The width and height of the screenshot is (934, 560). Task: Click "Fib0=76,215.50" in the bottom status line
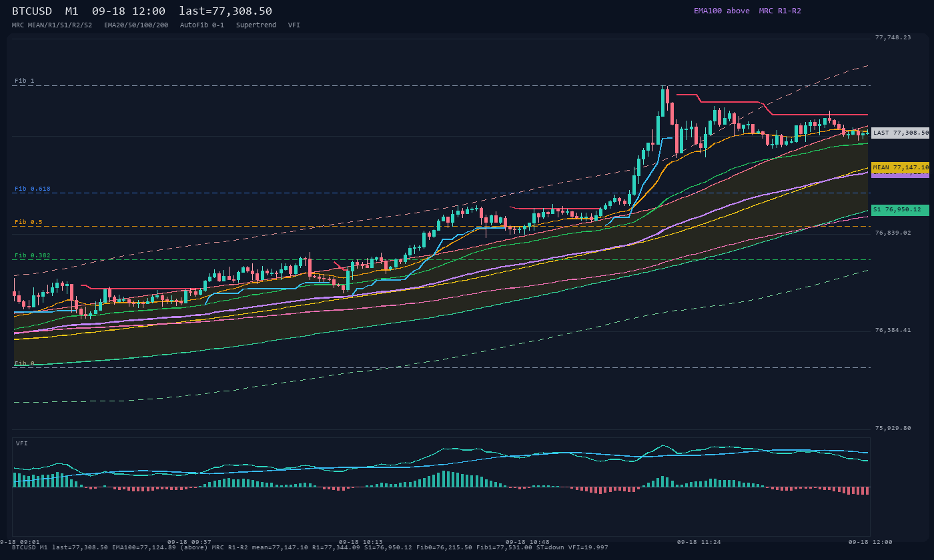click(444, 547)
